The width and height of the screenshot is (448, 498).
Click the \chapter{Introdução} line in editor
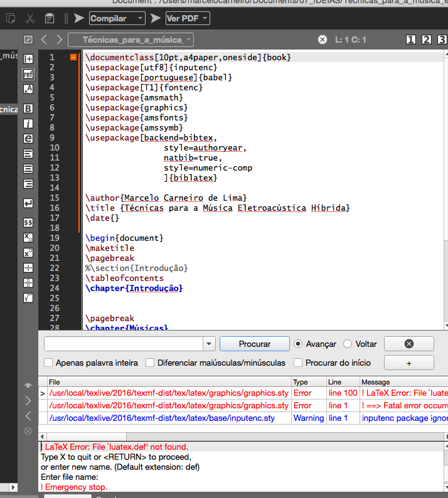click(x=134, y=288)
